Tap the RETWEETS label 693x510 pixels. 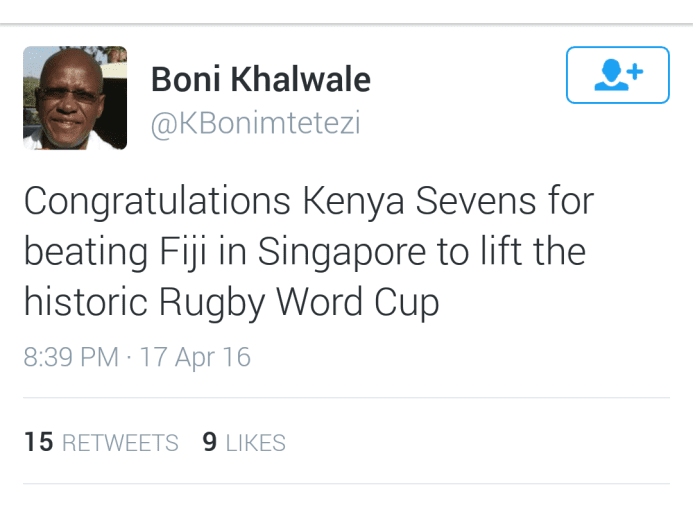tap(120, 443)
